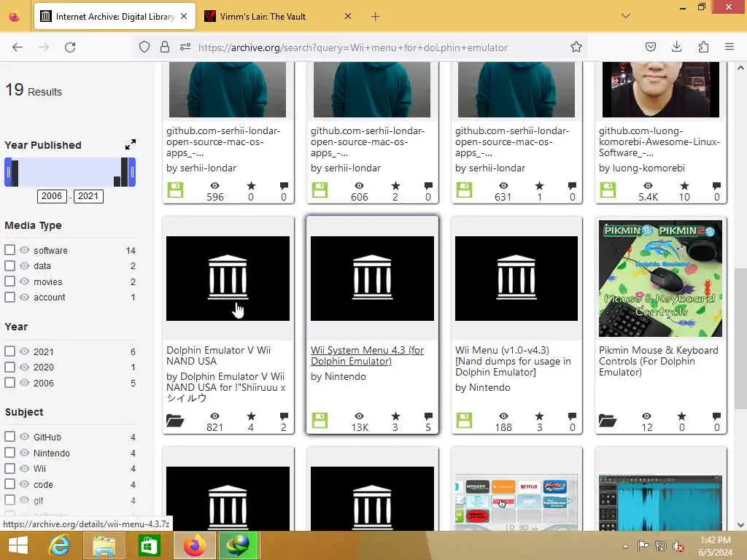This screenshot has width=747, height=560.
Task: Open the Windows Start button
Action: (x=18, y=545)
